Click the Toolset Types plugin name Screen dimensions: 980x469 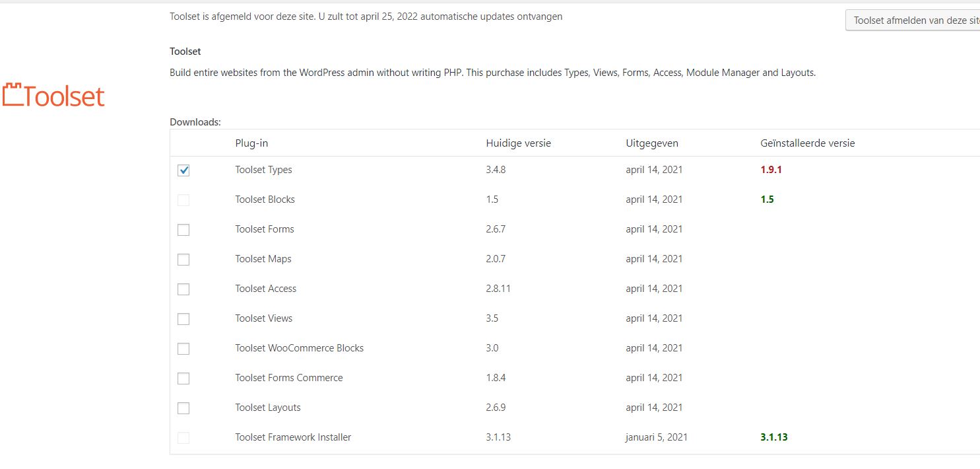[263, 170]
